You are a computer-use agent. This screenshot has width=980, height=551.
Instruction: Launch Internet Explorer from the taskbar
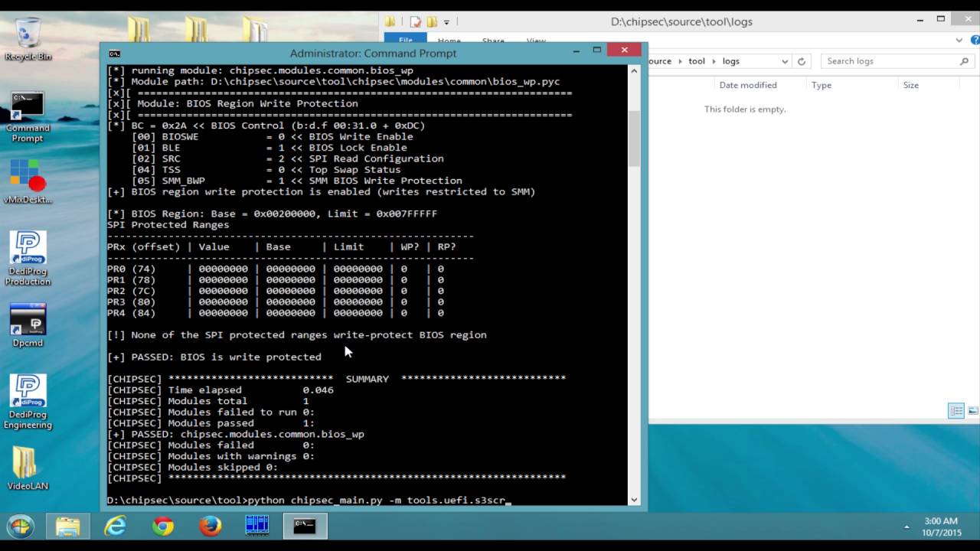click(x=116, y=527)
